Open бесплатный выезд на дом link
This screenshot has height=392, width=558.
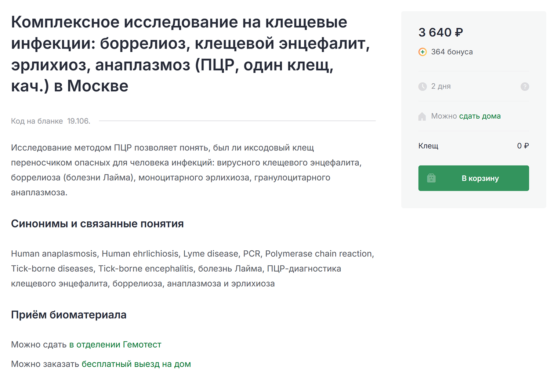[x=136, y=364]
